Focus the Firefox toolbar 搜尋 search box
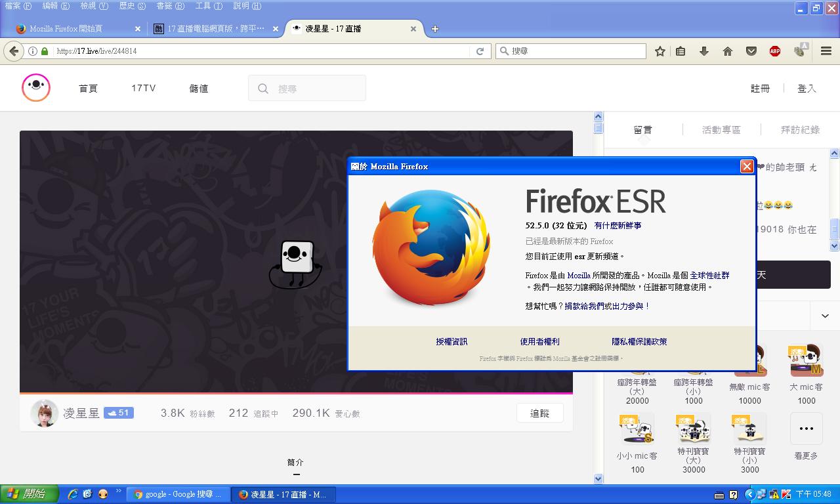Image resolution: width=840 pixels, height=504 pixels. tap(571, 51)
